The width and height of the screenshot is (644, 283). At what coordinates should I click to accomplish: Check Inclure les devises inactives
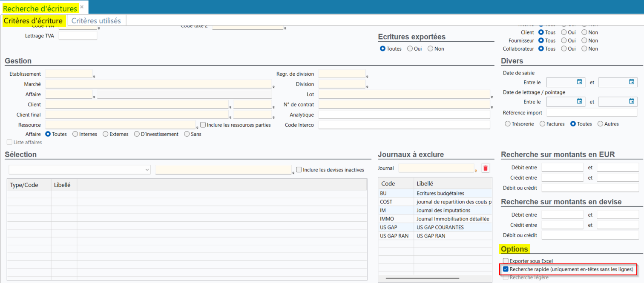point(299,169)
